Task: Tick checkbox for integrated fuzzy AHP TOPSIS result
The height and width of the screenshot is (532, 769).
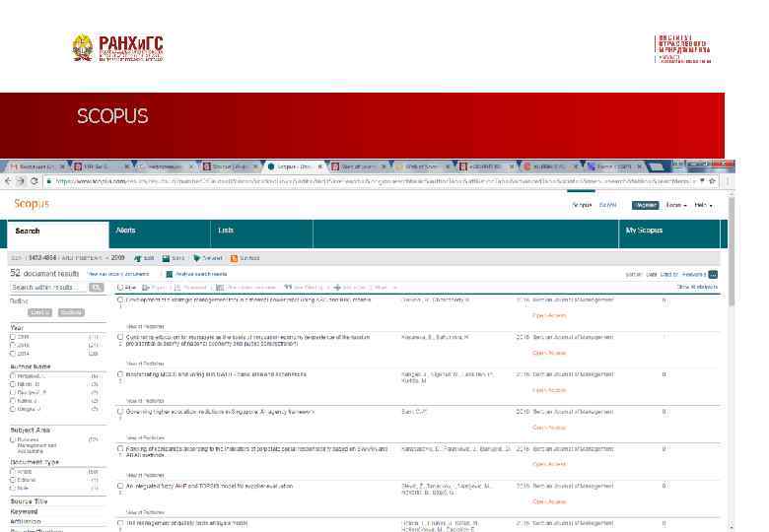Action: pos(120,486)
